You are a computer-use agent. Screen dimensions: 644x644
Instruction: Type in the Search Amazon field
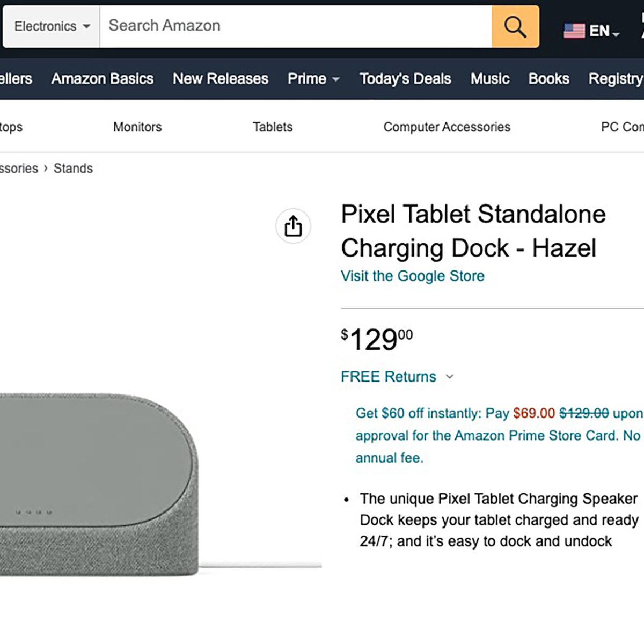pyautogui.click(x=295, y=26)
